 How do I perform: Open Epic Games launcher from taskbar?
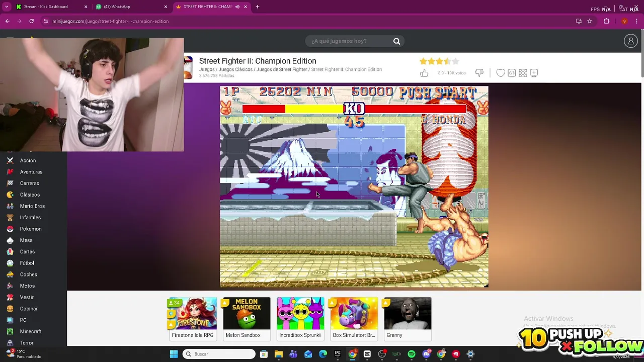(338, 354)
